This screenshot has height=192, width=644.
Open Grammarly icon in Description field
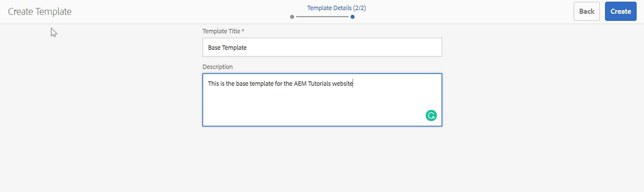coord(431,116)
